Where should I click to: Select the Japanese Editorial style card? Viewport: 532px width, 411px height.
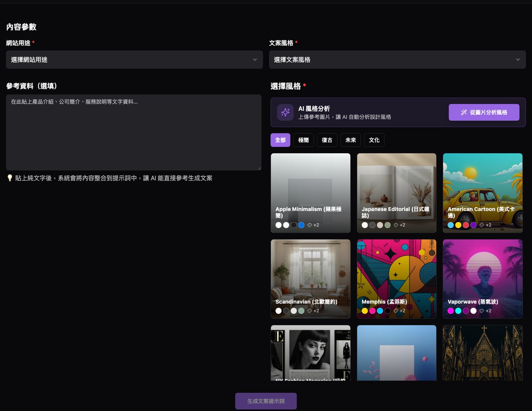pyautogui.click(x=397, y=193)
